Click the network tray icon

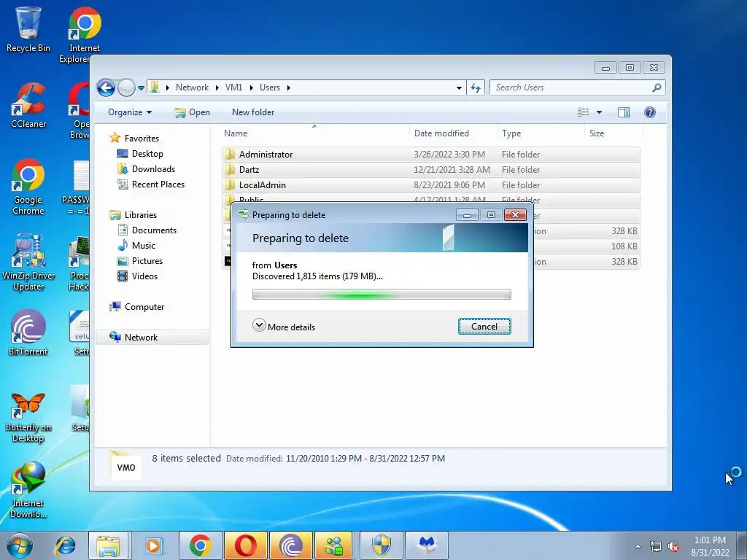click(x=656, y=547)
